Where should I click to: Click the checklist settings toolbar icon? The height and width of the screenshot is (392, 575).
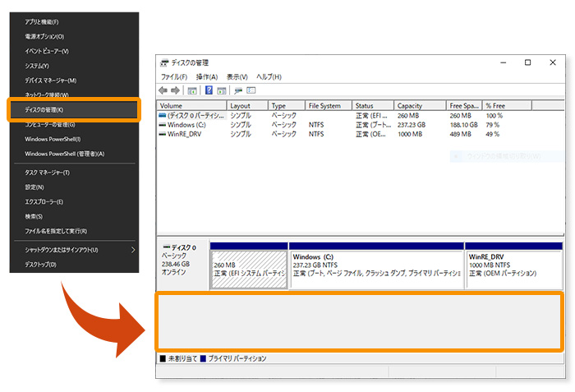point(251,90)
